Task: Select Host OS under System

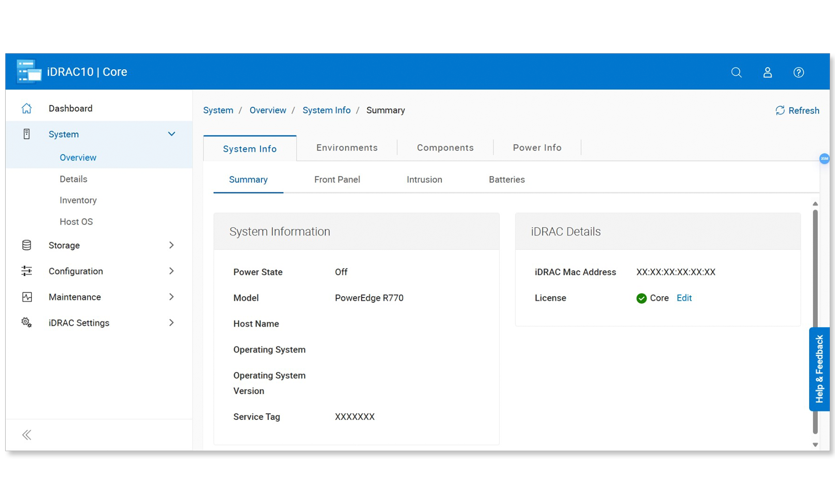Action: tap(76, 222)
